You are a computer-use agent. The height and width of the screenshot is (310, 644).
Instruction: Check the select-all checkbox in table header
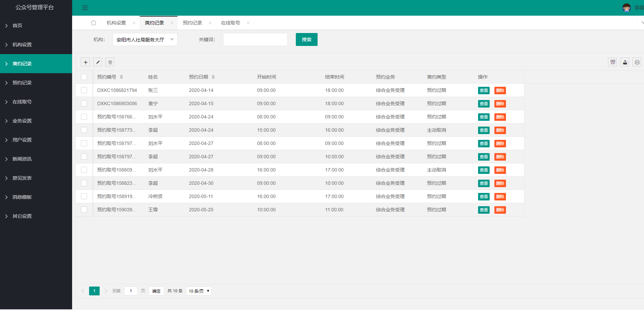coord(84,77)
